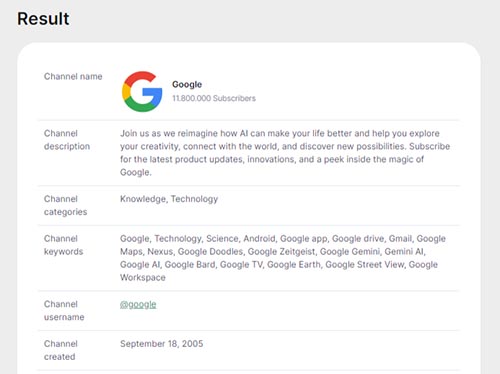Click the Channel description label
The height and width of the screenshot is (374, 500).
pyautogui.click(x=67, y=140)
